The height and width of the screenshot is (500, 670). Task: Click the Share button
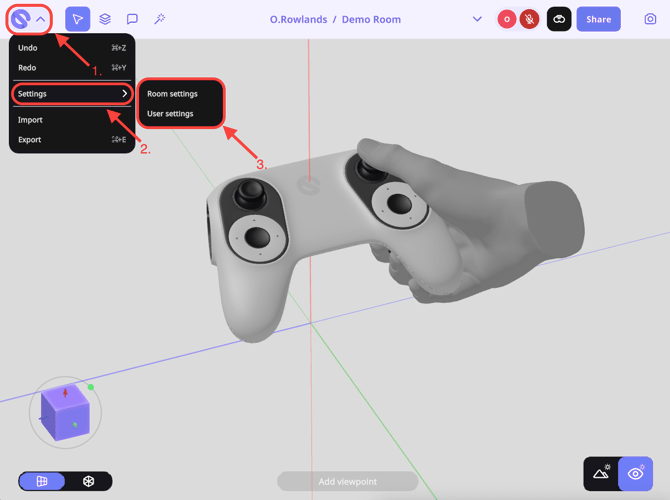[598, 19]
